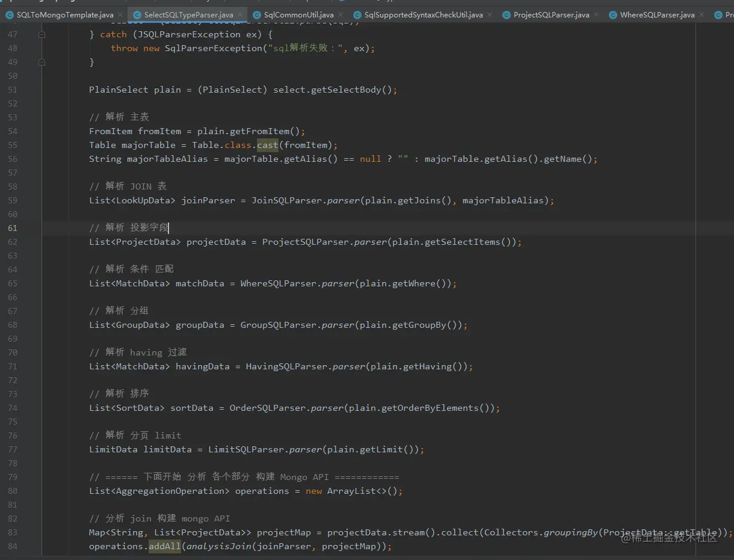This screenshot has width=734, height=560.
Task: Close the WhereSQLParser.java tab
Action: coord(702,14)
